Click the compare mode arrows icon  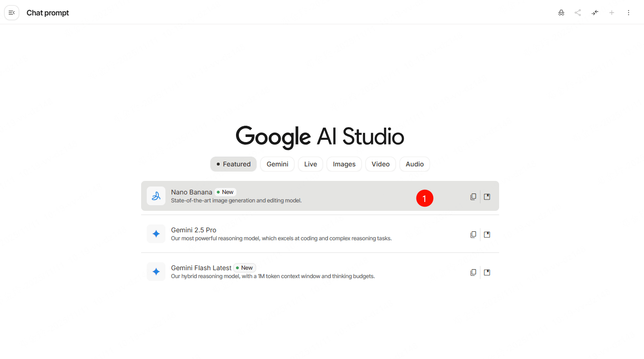(x=595, y=13)
